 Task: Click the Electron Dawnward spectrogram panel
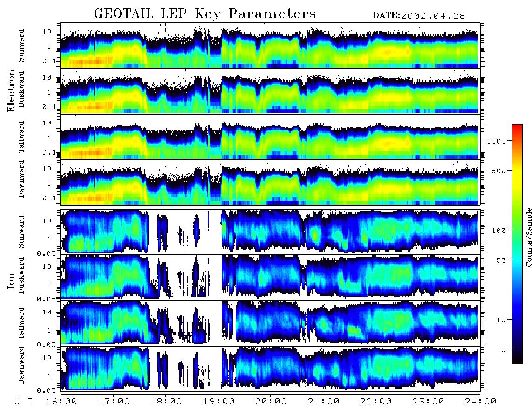point(270,183)
